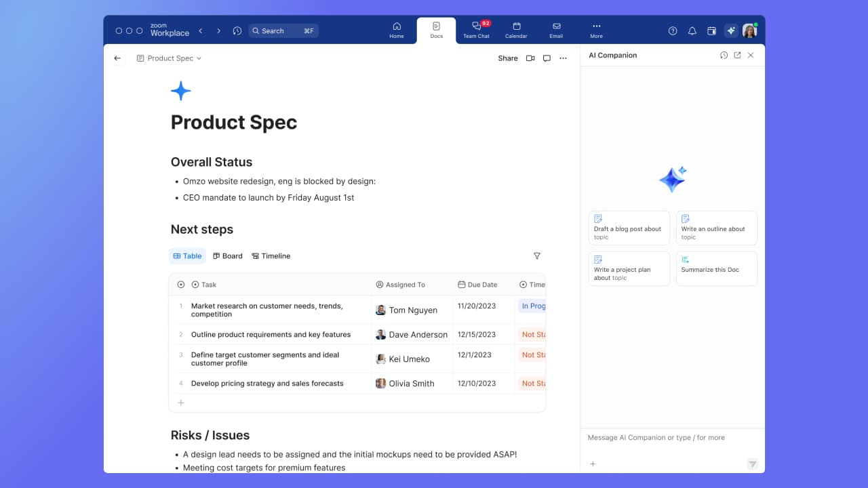Open the comments panel icon

(x=547, y=58)
